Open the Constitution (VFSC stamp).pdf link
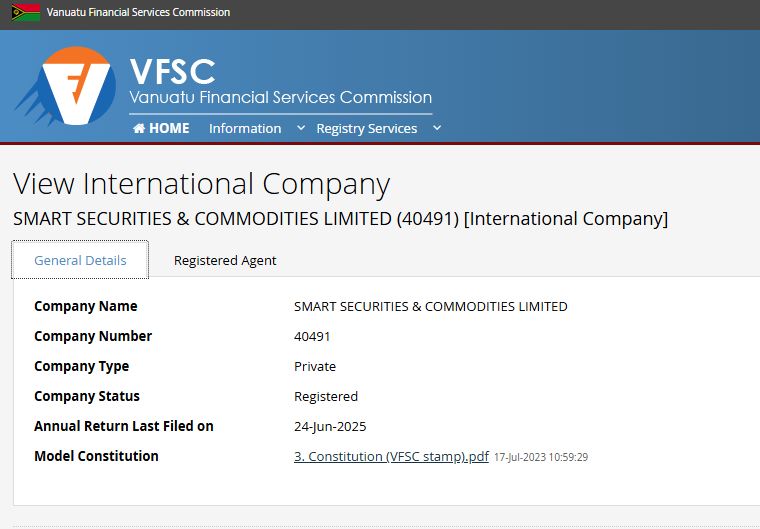The width and height of the screenshot is (760, 529). (391, 456)
